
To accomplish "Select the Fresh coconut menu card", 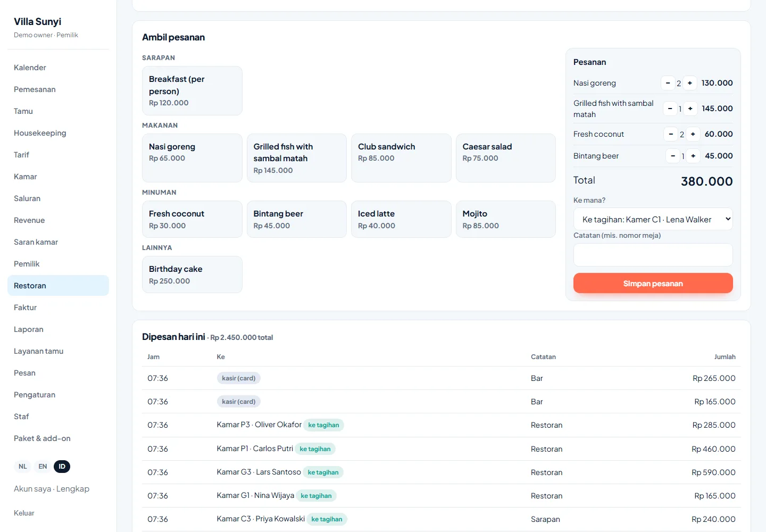I will point(192,219).
